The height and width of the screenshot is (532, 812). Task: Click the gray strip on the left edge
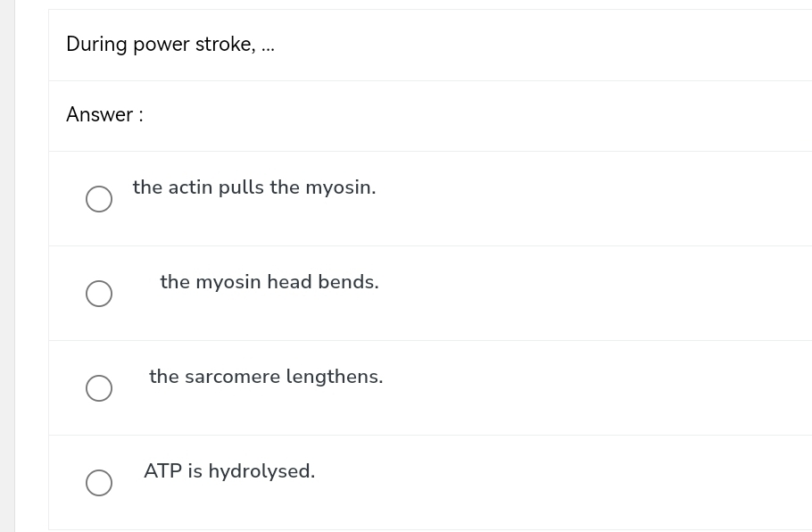pos(7,266)
